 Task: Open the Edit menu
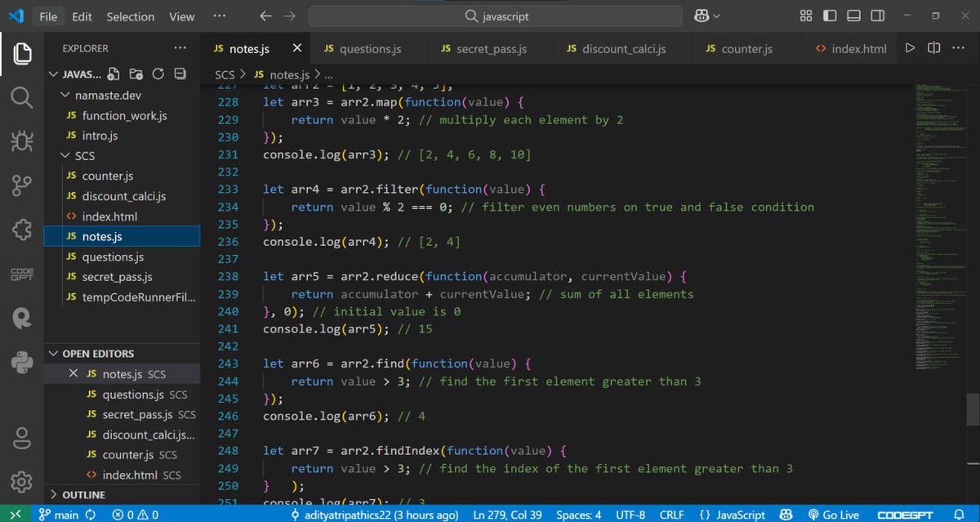click(x=82, y=16)
